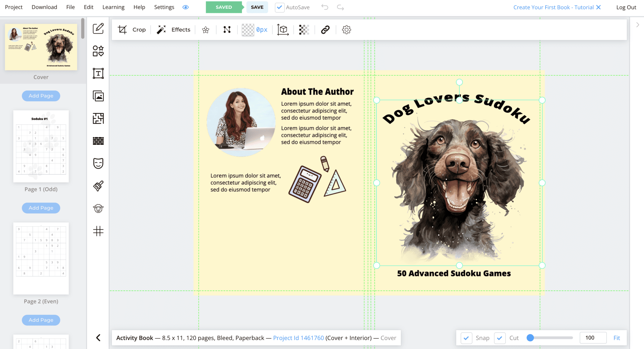
Task: Open the Download menu
Action: pos(44,7)
